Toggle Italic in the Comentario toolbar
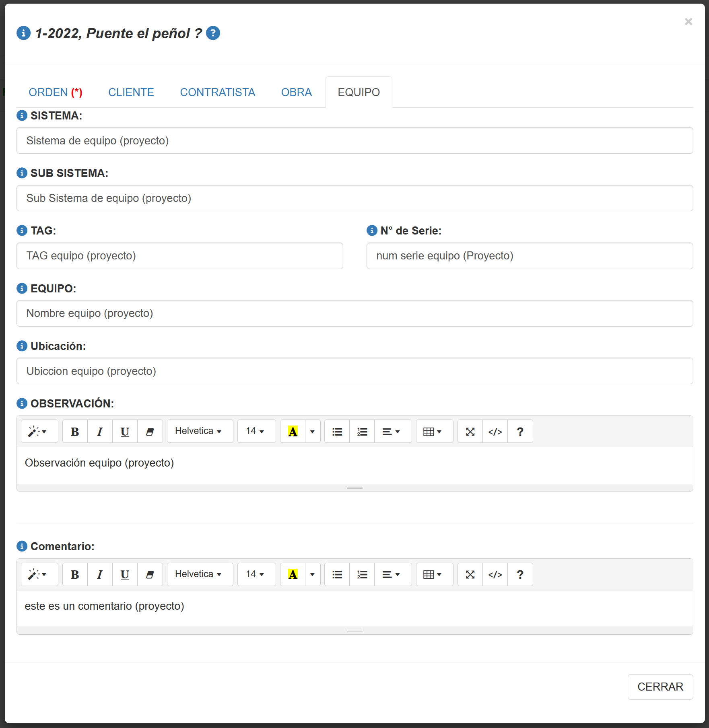 pyautogui.click(x=100, y=575)
